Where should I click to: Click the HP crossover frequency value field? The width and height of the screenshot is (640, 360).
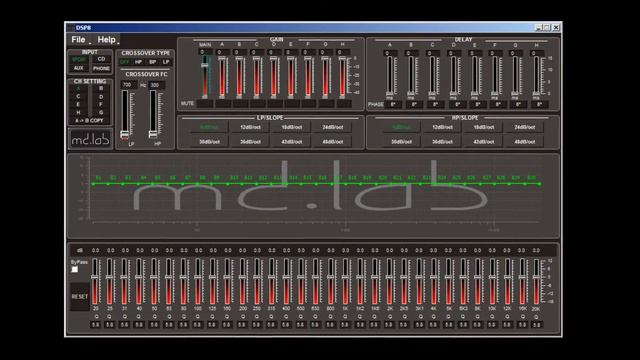pyautogui.click(x=156, y=85)
